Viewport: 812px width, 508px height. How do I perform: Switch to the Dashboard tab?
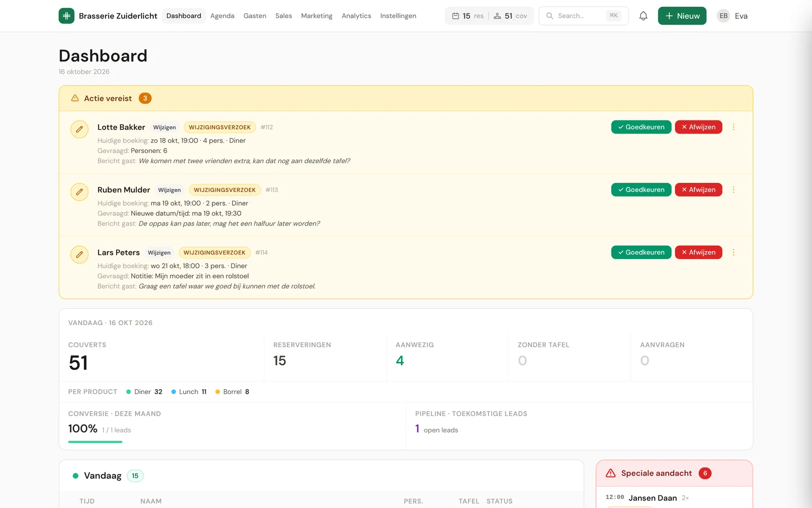pyautogui.click(x=184, y=16)
